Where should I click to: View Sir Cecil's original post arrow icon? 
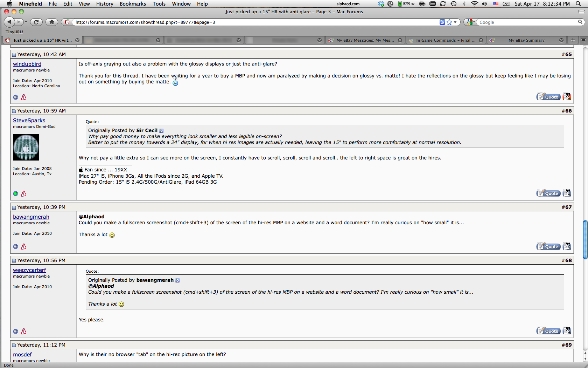point(161,131)
